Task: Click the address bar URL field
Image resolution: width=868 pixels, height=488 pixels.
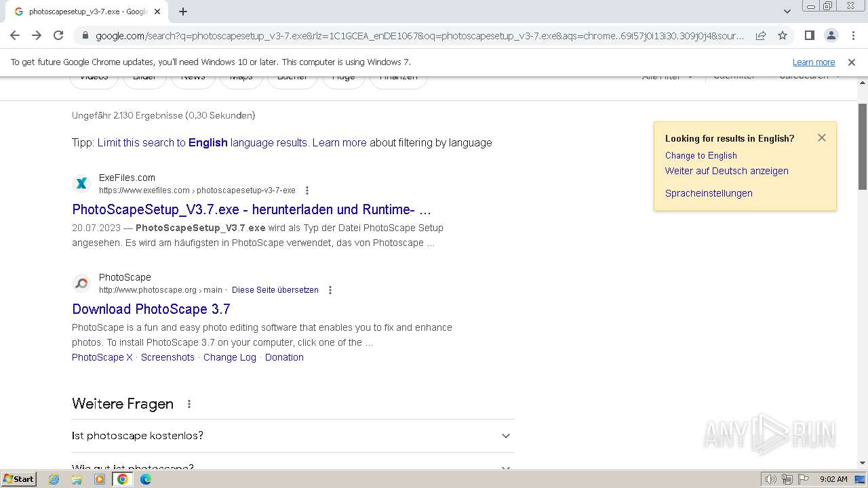Action: point(420,35)
